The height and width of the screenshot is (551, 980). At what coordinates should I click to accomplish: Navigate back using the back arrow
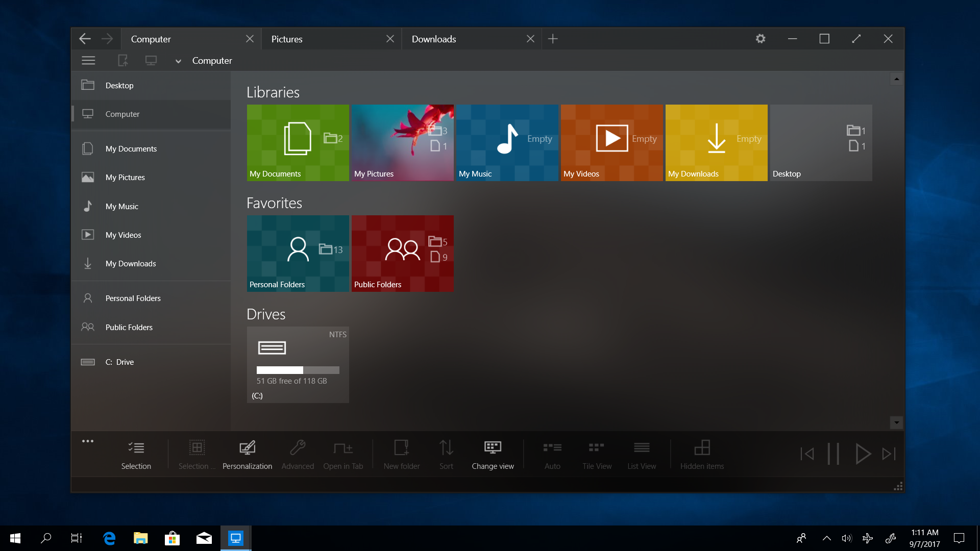pyautogui.click(x=85, y=38)
